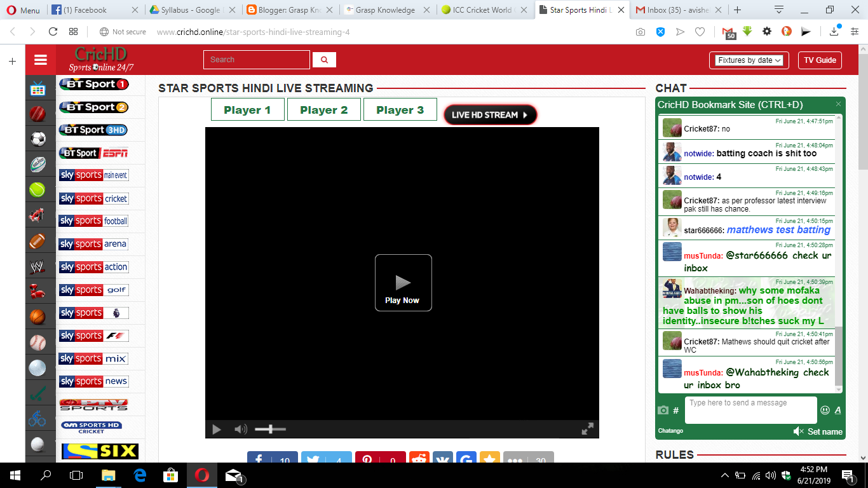Expand the Opera Menu at top left
The width and height of the screenshot is (868, 488).
coord(24,10)
